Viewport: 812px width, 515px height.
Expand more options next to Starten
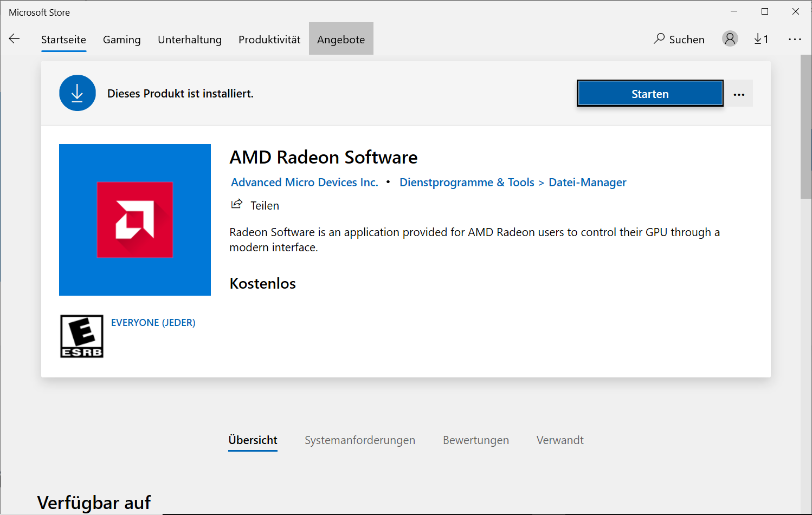[739, 94]
